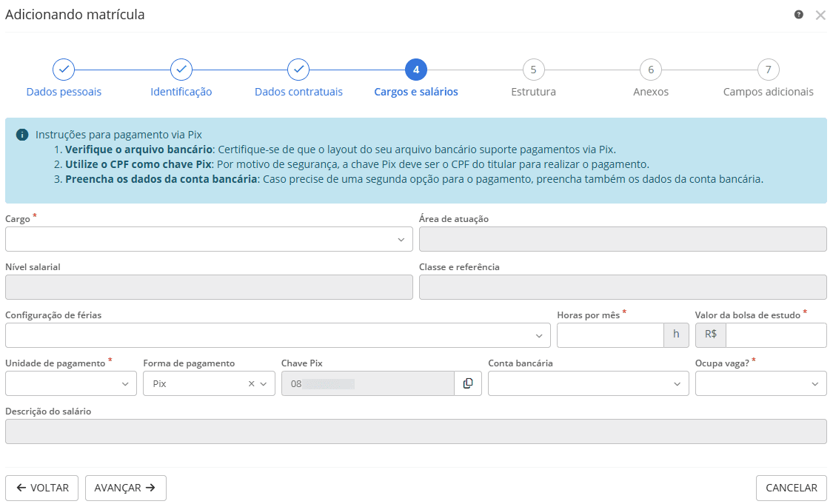The height and width of the screenshot is (504, 833).
Task: Focus the Horas por mês input field
Action: 610,335
